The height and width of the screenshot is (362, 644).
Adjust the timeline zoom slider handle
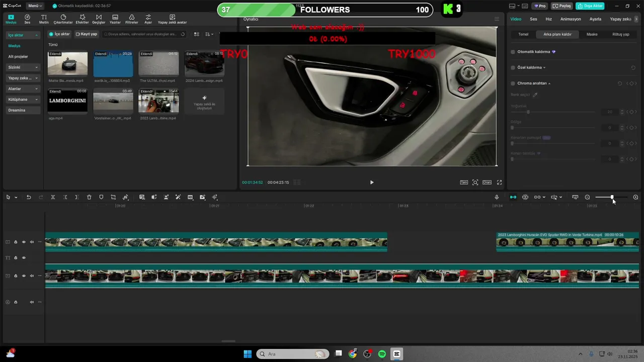(612, 197)
